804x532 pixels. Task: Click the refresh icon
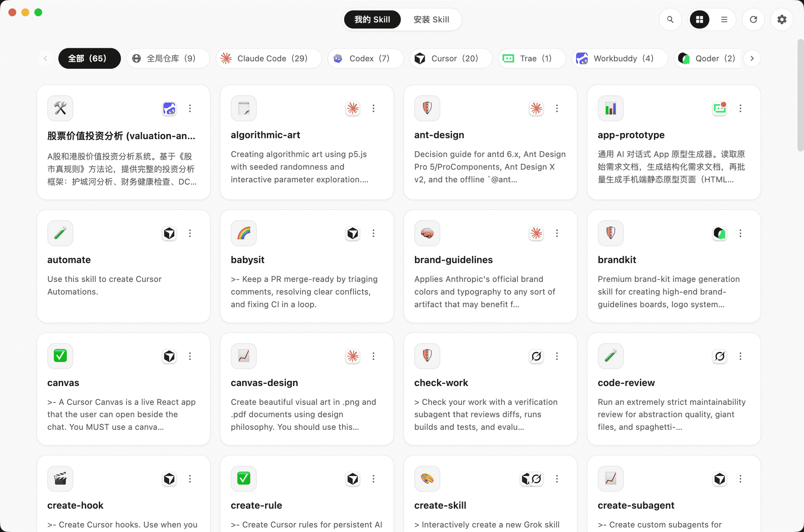coord(753,19)
